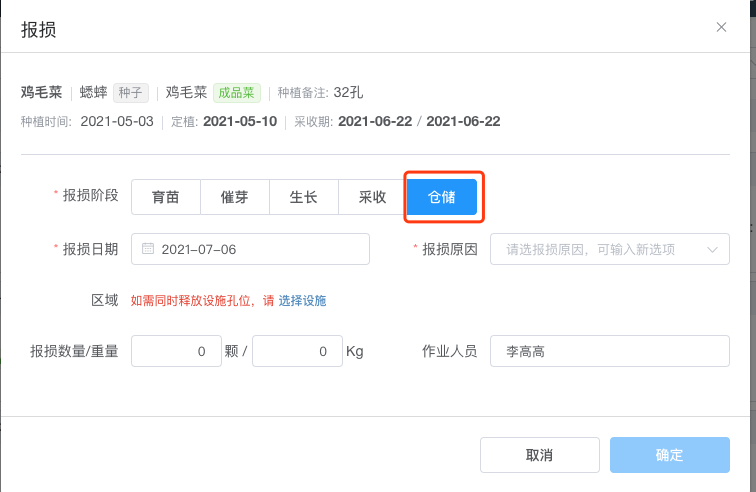The height and width of the screenshot is (492, 756).
Task: Select the 育苗 stage option
Action: click(166, 197)
